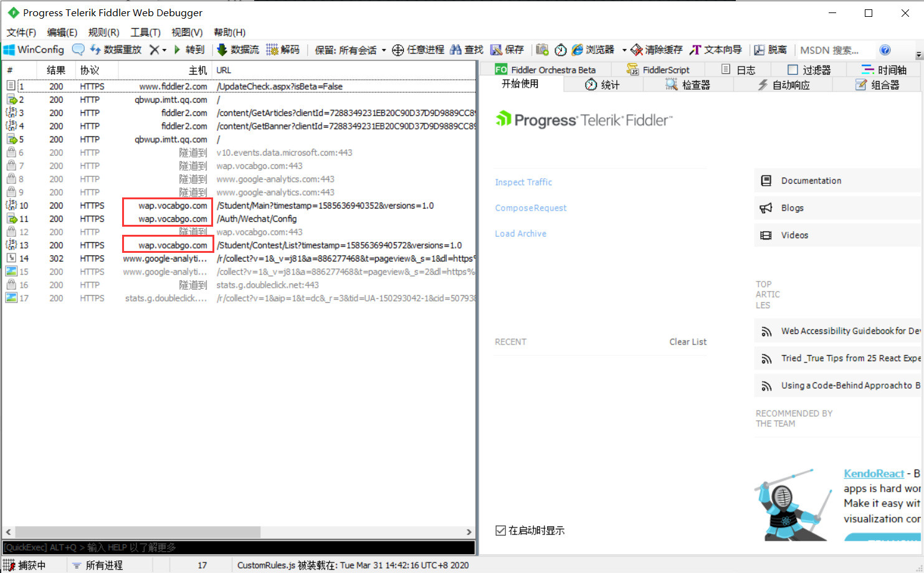
Task: Open the 规则(R) menu
Action: coord(104,32)
